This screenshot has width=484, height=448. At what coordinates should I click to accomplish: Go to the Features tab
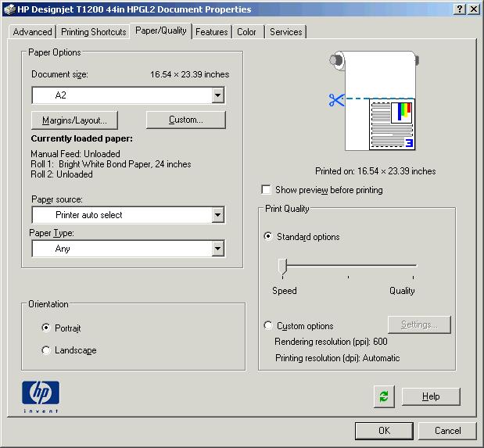click(212, 32)
